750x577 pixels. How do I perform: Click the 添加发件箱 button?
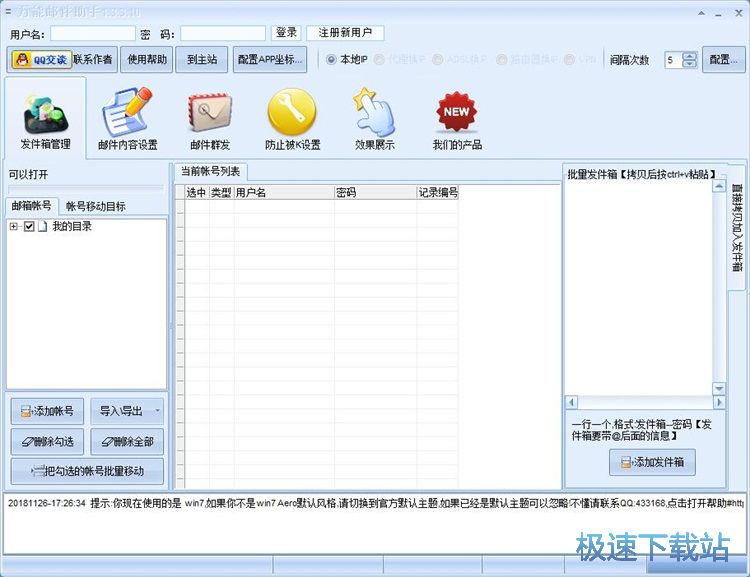652,462
